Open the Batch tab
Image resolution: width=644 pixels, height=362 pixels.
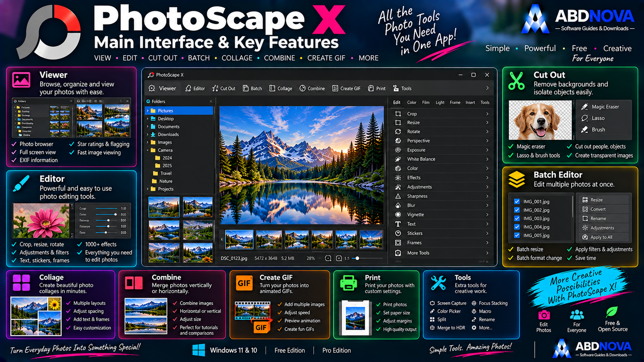coord(252,88)
